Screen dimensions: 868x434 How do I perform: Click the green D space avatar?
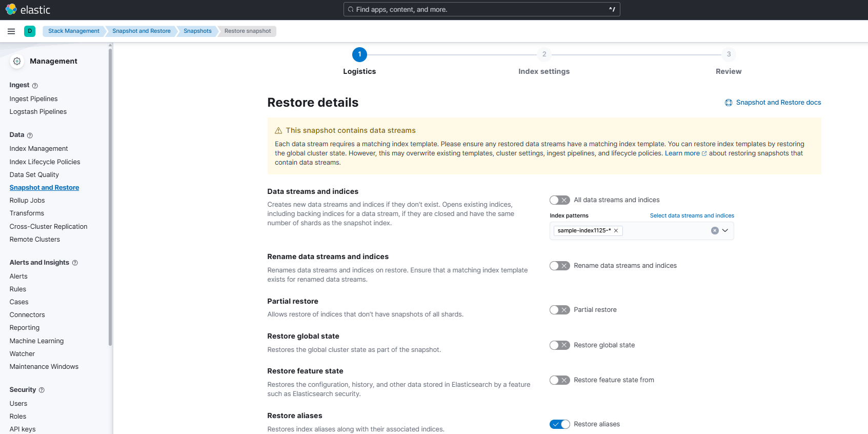pyautogui.click(x=30, y=31)
